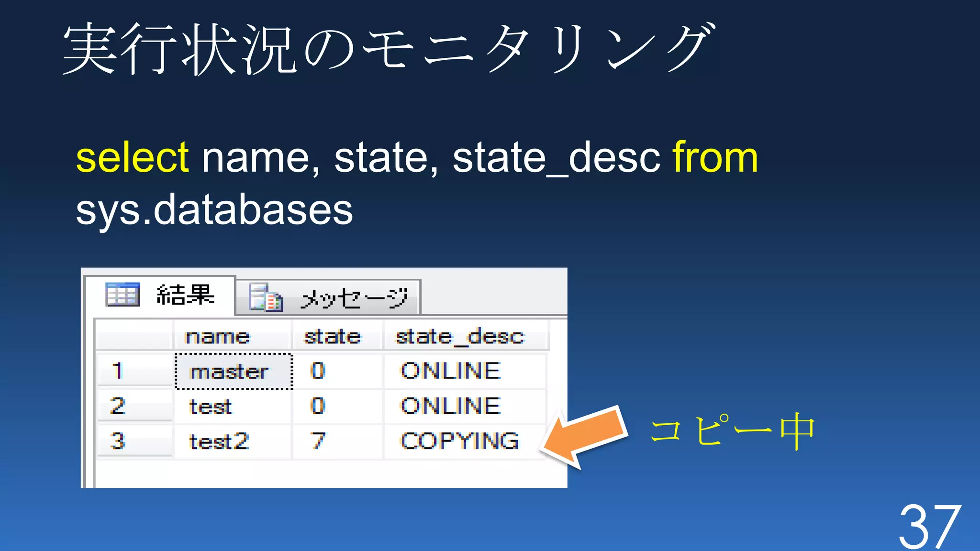Screen dimensions: 980x551
Task: Open the 結果 results tab
Action: [160, 295]
